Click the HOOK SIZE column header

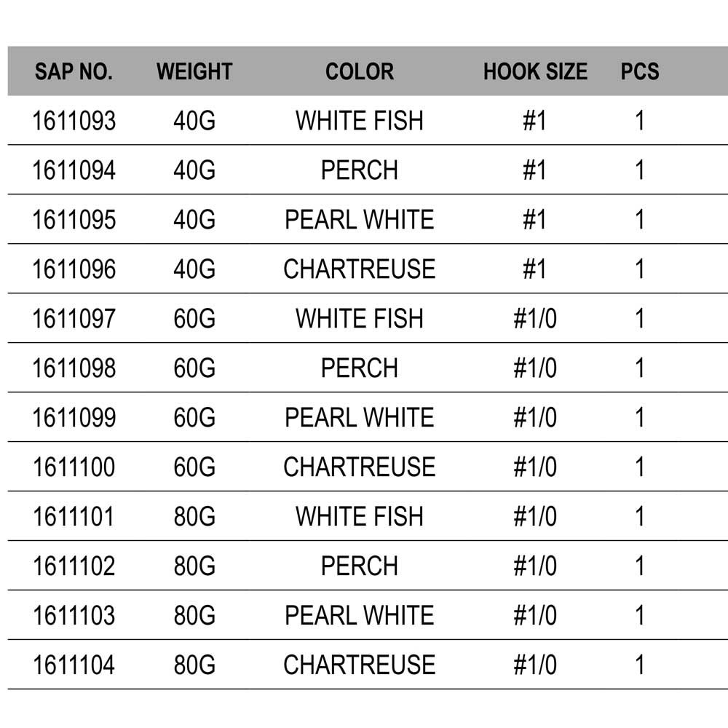point(535,71)
